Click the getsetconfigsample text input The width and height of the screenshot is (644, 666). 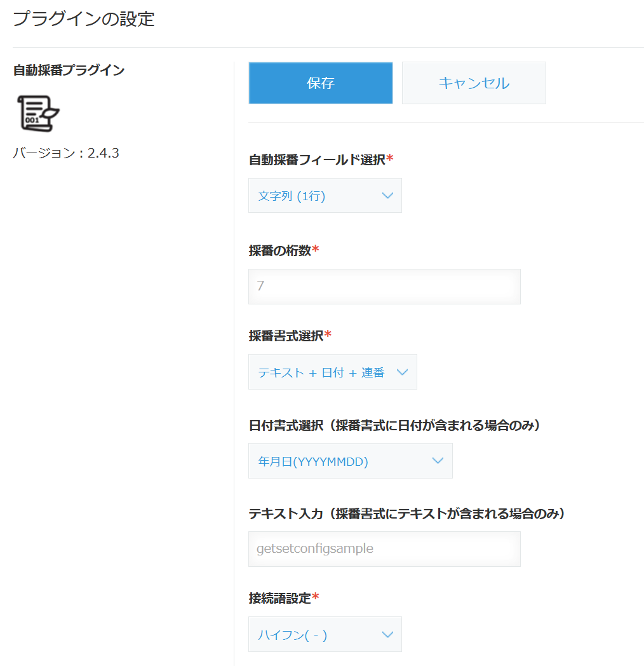384,548
